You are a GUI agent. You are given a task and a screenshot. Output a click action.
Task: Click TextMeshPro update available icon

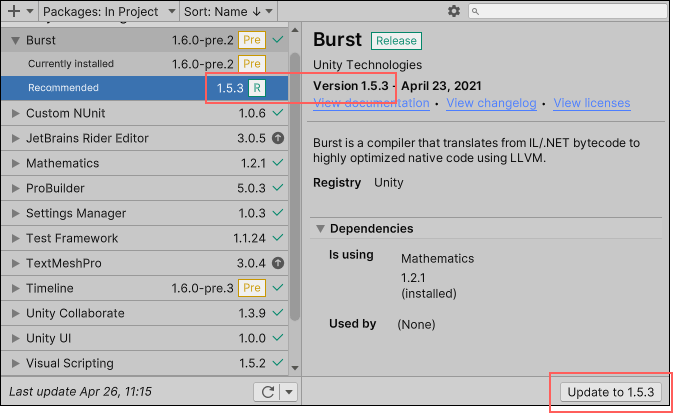pos(278,263)
